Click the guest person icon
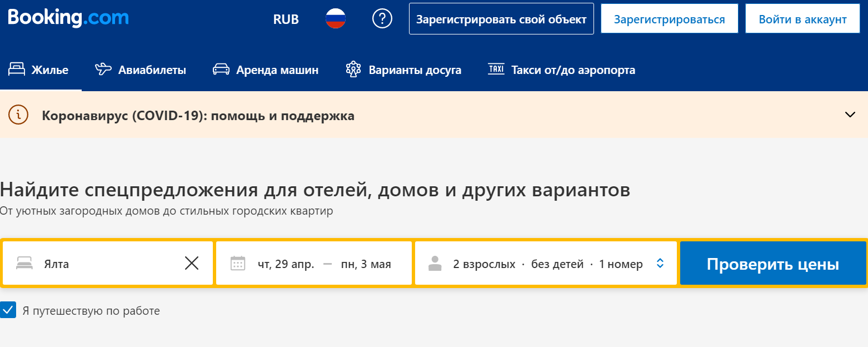 [435, 264]
